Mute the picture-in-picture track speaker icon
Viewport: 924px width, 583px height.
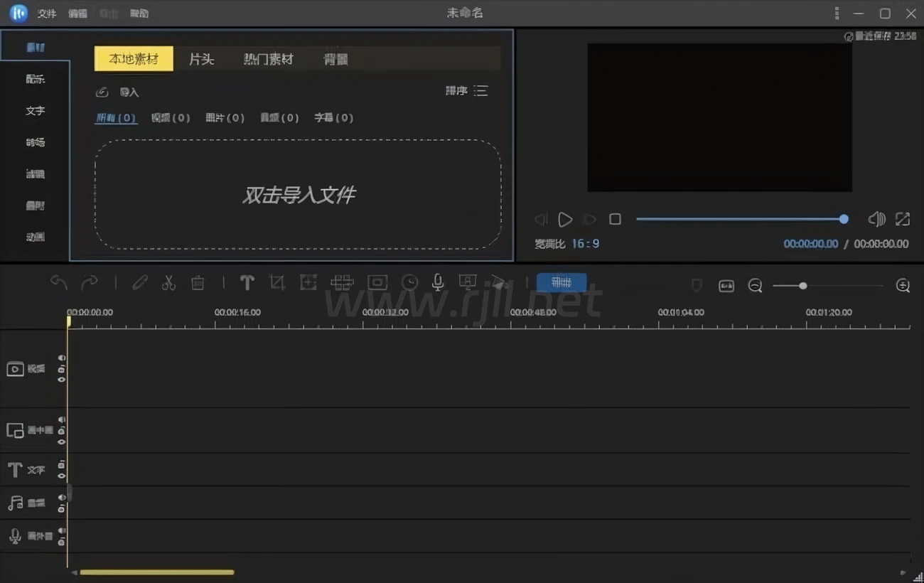click(x=62, y=420)
